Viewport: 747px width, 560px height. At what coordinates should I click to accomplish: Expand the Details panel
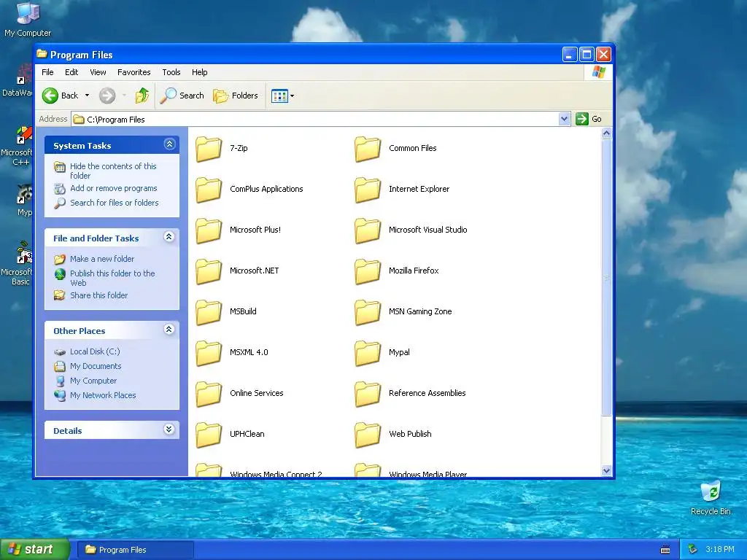point(169,429)
